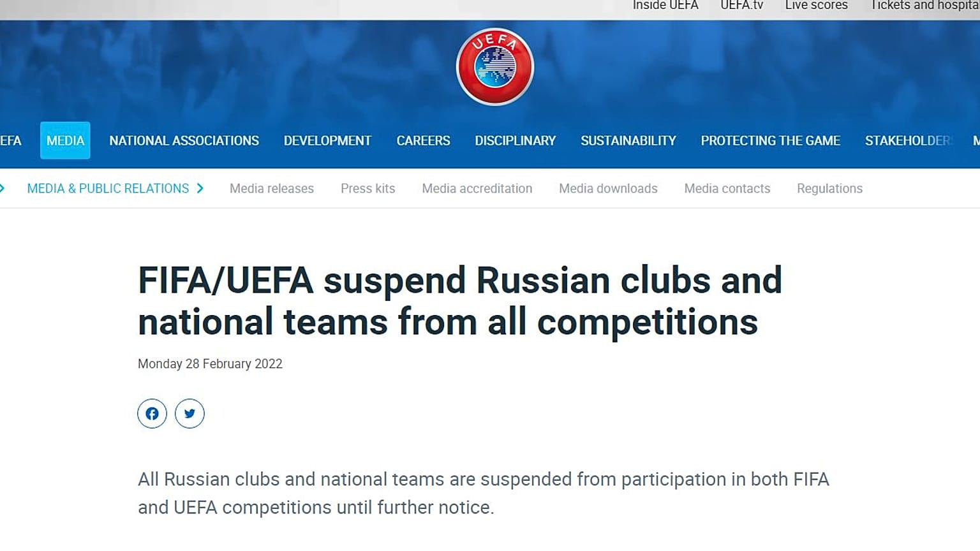The width and height of the screenshot is (980, 551).
Task: Select the DISCIPLINARY menu item
Action: point(515,140)
